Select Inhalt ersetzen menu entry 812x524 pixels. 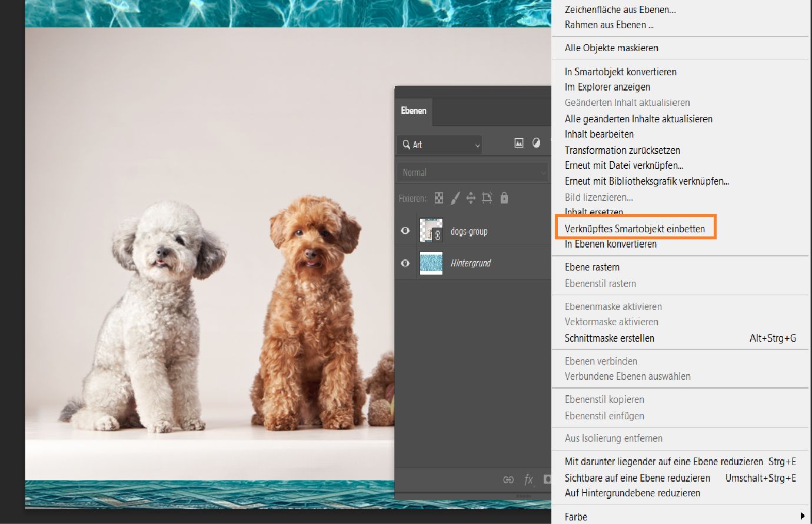594,212
